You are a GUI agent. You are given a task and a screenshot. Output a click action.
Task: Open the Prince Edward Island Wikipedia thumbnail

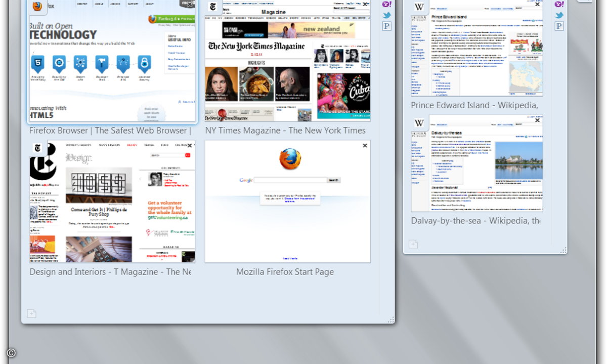(x=477, y=48)
